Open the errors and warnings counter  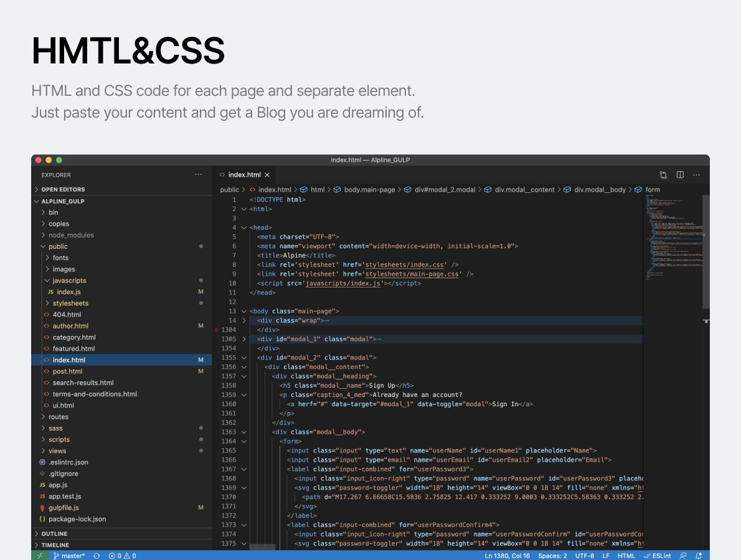pyautogui.click(x=123, y=556)
